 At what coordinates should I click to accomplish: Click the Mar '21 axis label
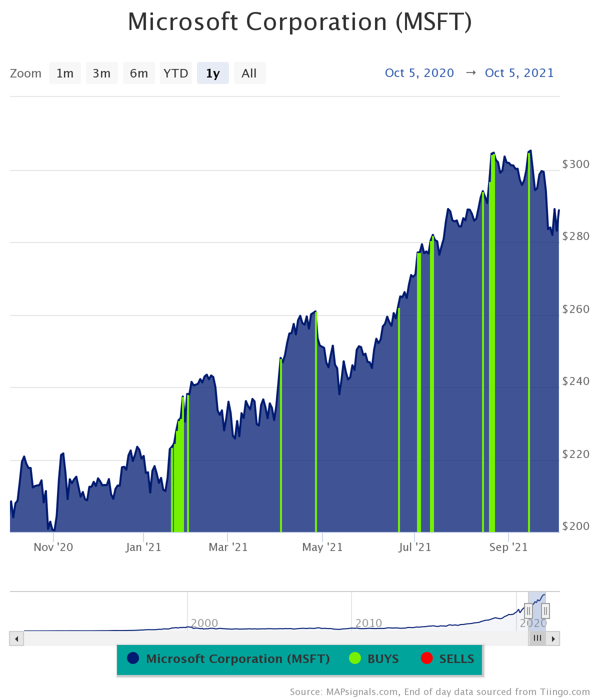point(228,547)
